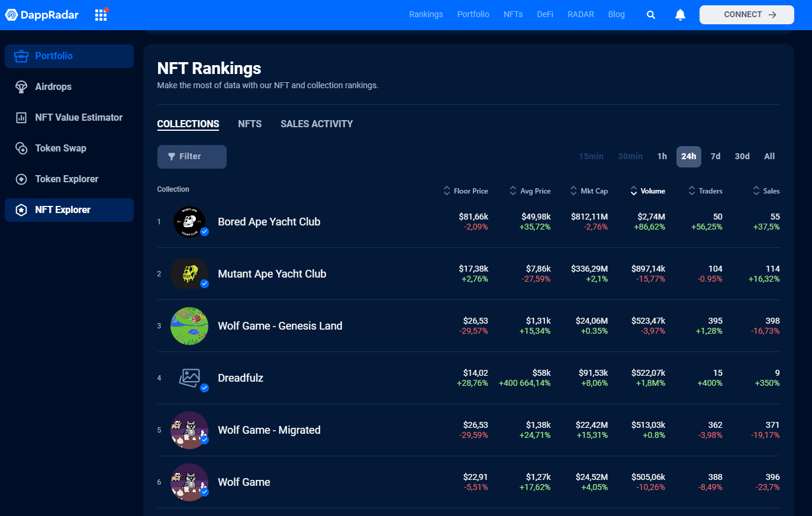Open Token Swap in the sidebar
Image resolution: width=812 pixels, height=516 pixels.
[69, 149]
